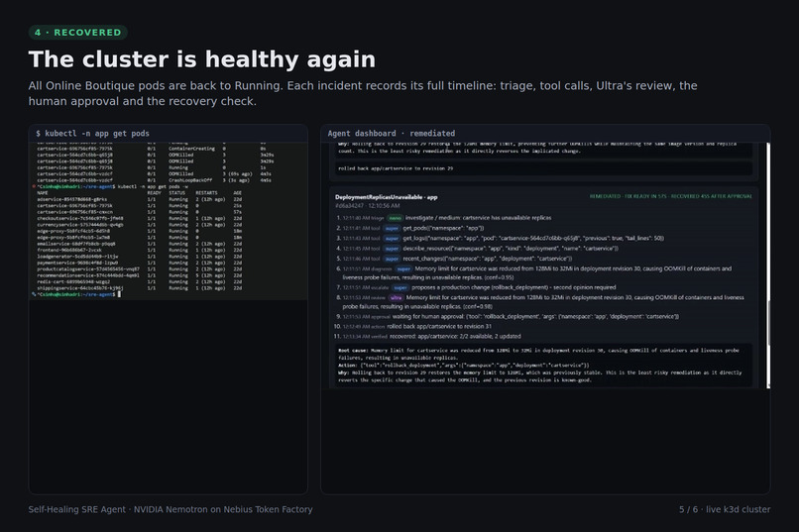Click the 'ultra' badge in review step 8
Viewport: 799px width, 532px height.
(396, 298)
